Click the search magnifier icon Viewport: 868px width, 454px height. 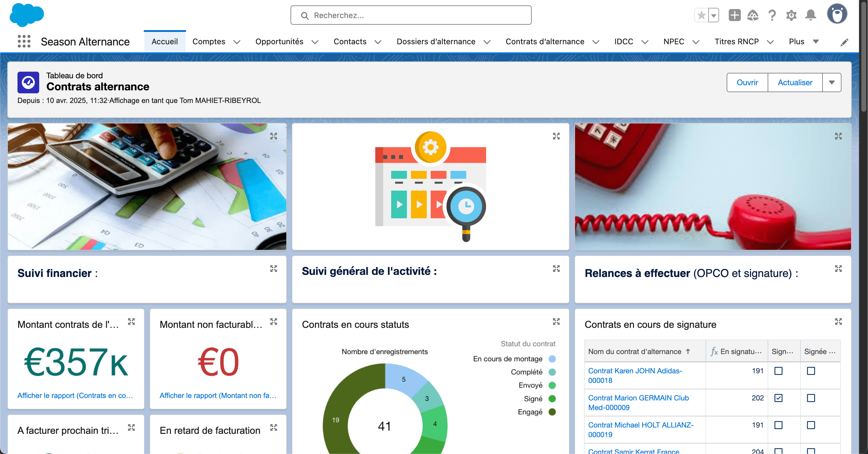pos(305,15)
